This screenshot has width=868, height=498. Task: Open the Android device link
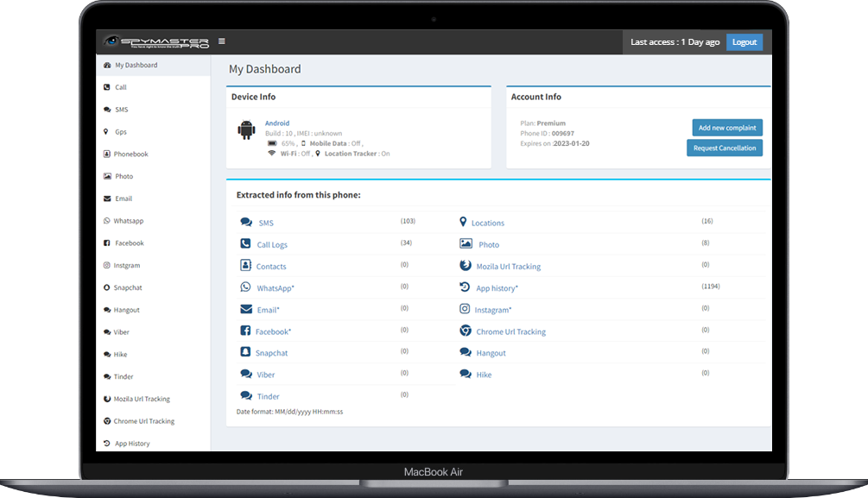coord(276,123)
